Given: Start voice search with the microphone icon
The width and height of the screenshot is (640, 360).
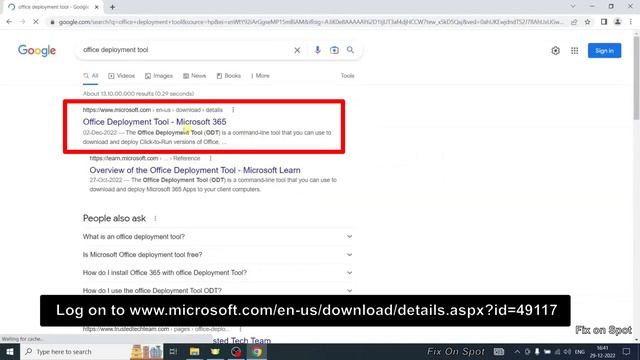Looking at the screenshot, I should click(317, 50).
